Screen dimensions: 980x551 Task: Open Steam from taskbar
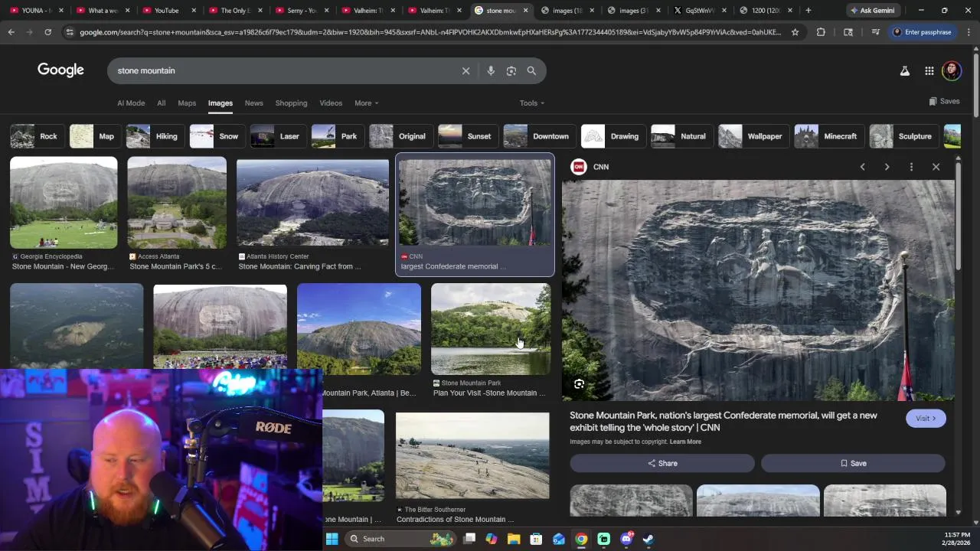click(x=648, y=539)
